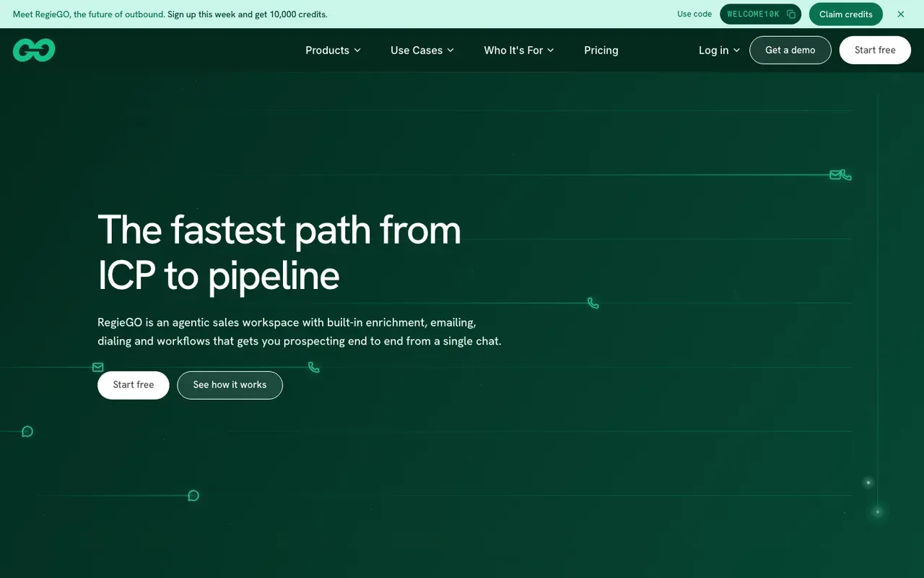Click the "Use code" label
This screenshot has height=578, width=924.
point(694,14)
